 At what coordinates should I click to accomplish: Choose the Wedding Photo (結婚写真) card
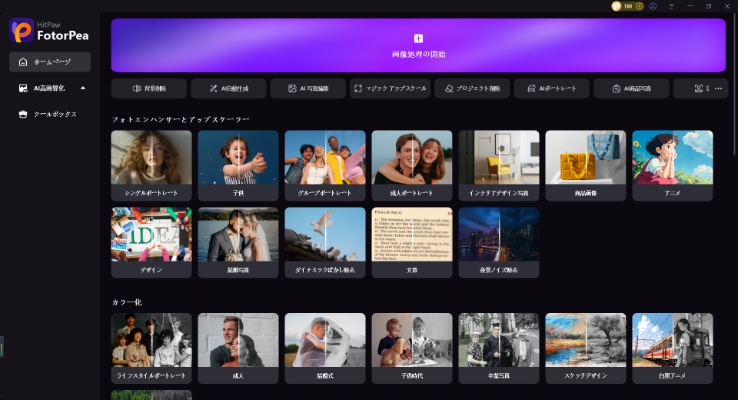click(238, 242)
